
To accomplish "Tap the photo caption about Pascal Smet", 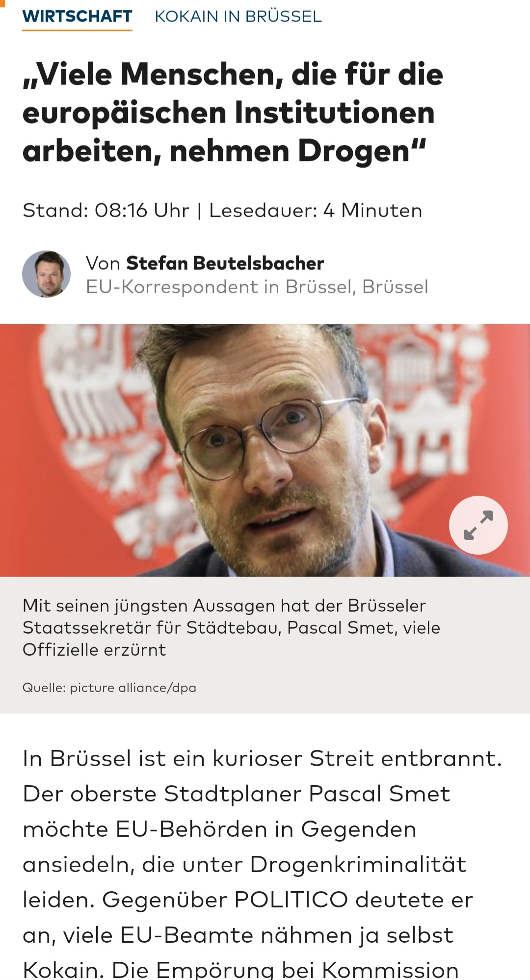I will 231,627.
